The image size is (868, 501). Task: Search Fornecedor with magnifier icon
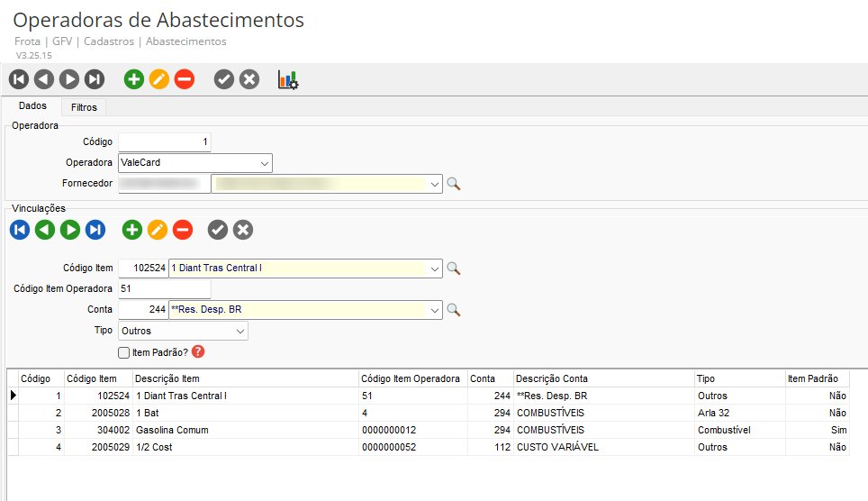coord(454,184)
